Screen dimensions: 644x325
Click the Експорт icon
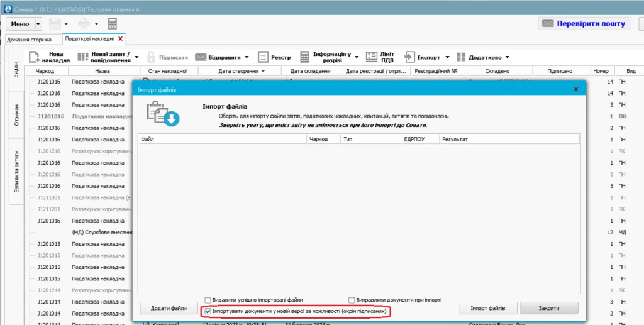(410, 57)
